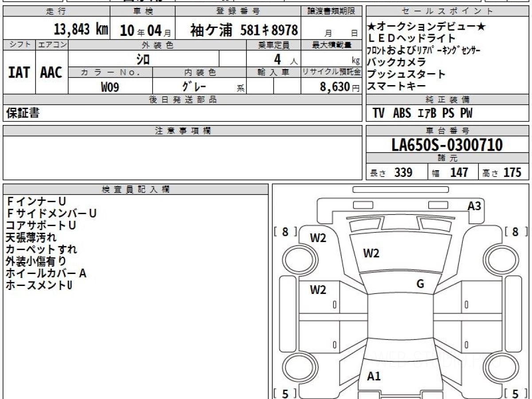Select the chassis number LA650S-0300710
The width and height of the screenshot is (532, 399).
coord(447,145)
